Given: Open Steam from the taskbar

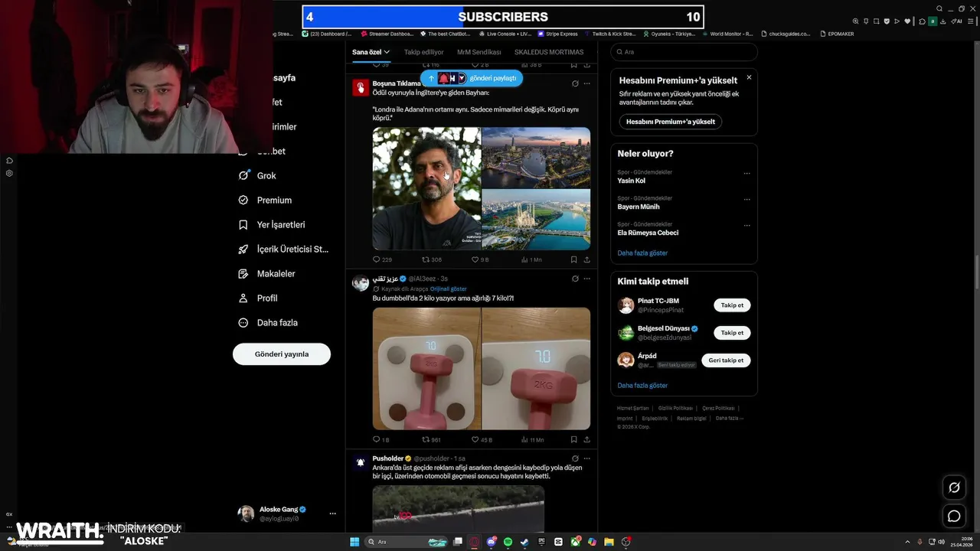Looking at the screenshot, I should [x=524, y=542].
